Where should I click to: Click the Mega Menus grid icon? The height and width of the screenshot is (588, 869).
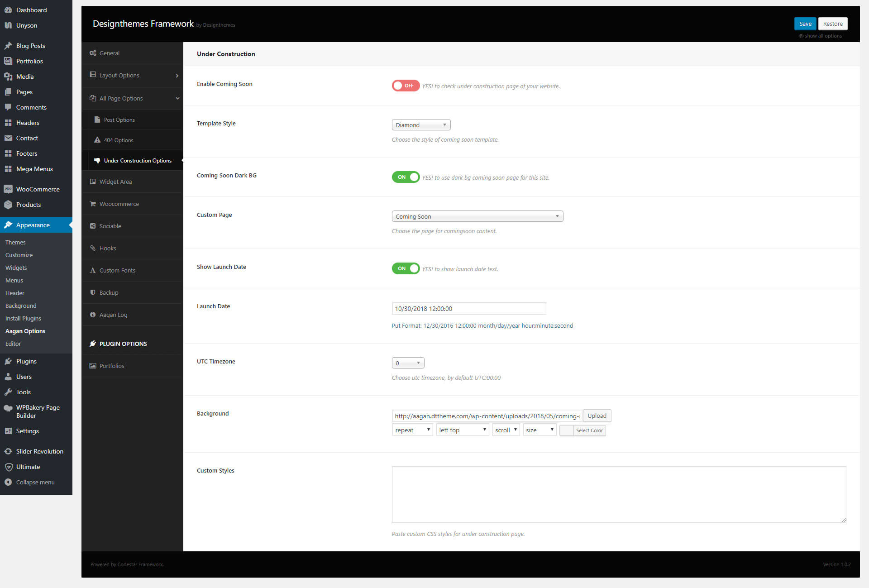[8, 169]
